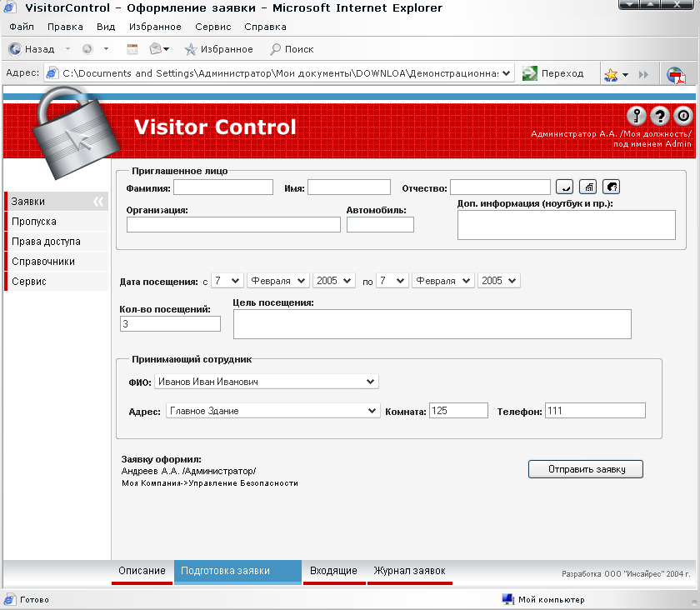Click the Кол-во посещений field showing 3
The height and width of the screenshot is (610, 700).
point(170,324)
